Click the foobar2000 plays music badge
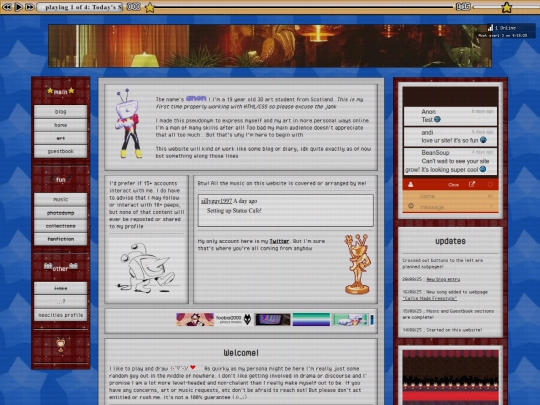Viewport: 540px width, 405px height. [x=233, y=320]
